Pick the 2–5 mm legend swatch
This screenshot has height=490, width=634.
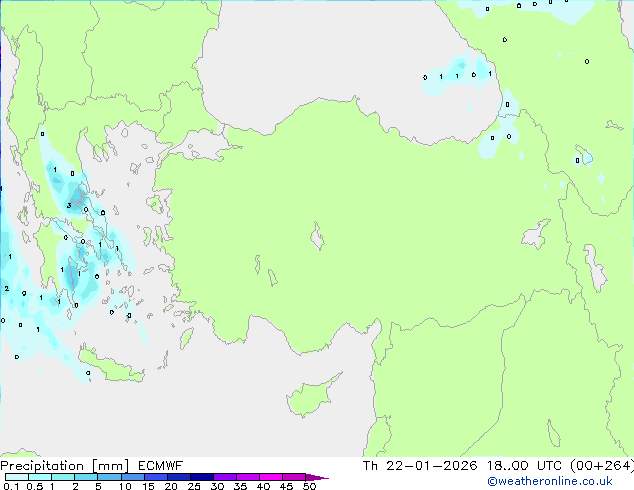(x=86, y=477)
